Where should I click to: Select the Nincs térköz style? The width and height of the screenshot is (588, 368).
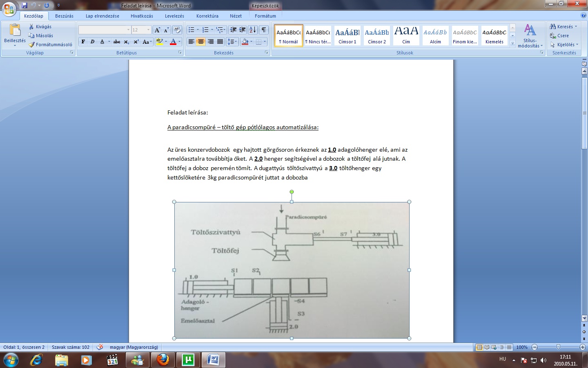pos(318,35)
